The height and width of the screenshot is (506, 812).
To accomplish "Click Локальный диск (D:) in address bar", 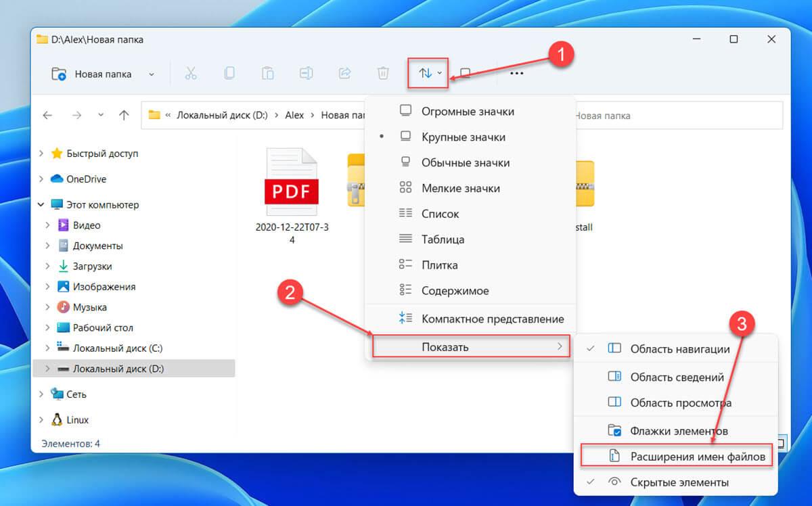I will click(222, 116).
